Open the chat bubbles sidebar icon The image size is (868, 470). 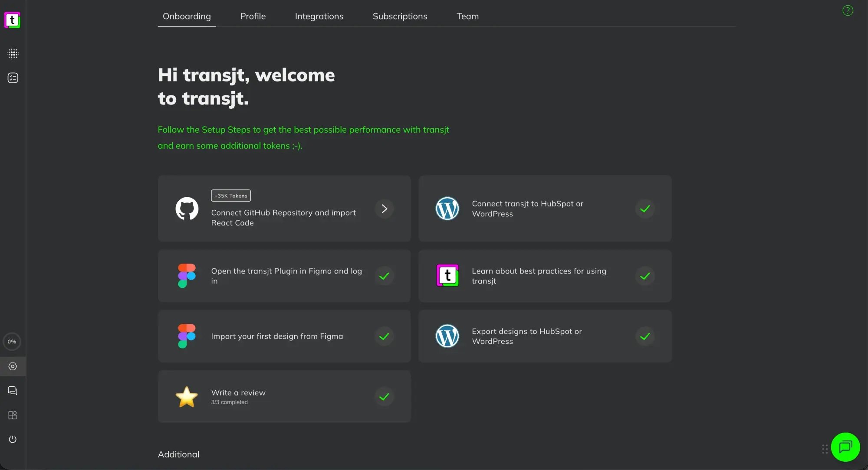click(13, 391)
